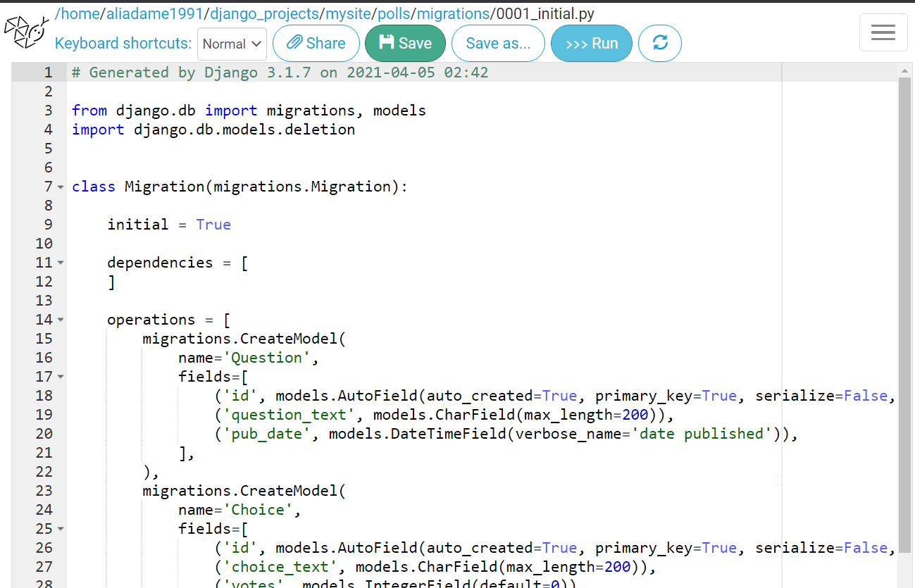
Task: Collapse the fields fold on line 17
Action: click(61, 377)
